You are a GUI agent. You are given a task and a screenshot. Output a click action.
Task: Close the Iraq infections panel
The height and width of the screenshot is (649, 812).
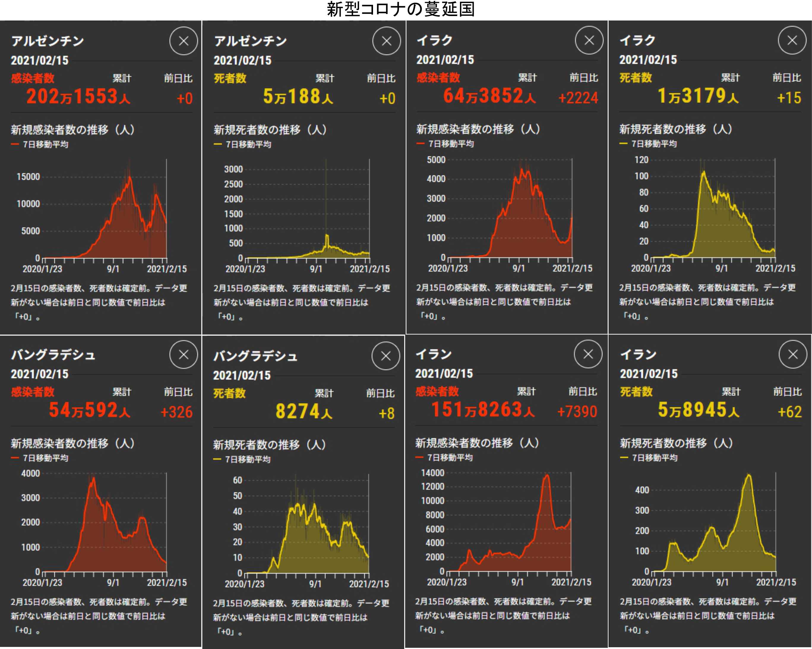point(589,40)
